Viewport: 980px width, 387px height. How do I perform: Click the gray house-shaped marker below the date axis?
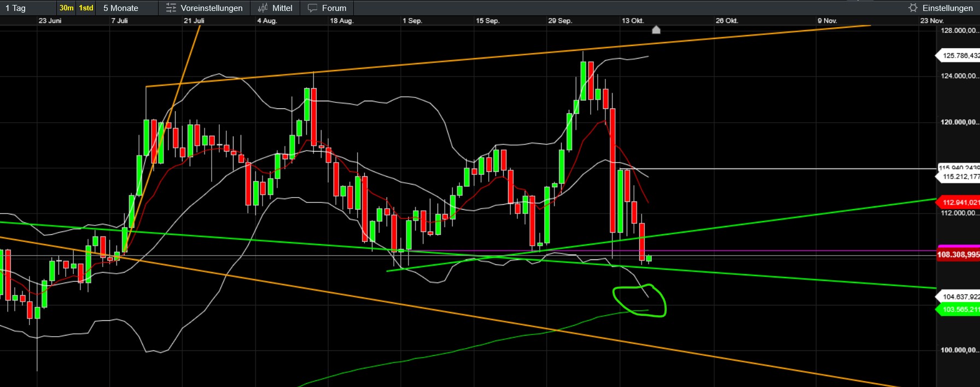(x=656, y=30)
